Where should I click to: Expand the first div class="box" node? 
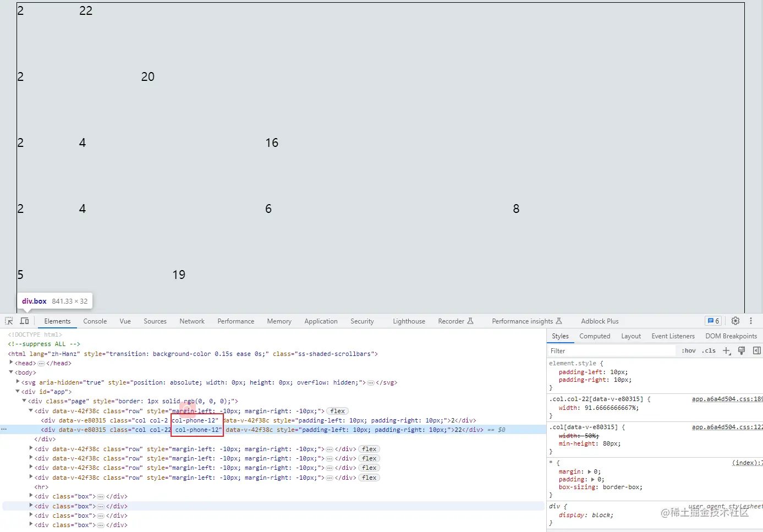click(31, 496)
